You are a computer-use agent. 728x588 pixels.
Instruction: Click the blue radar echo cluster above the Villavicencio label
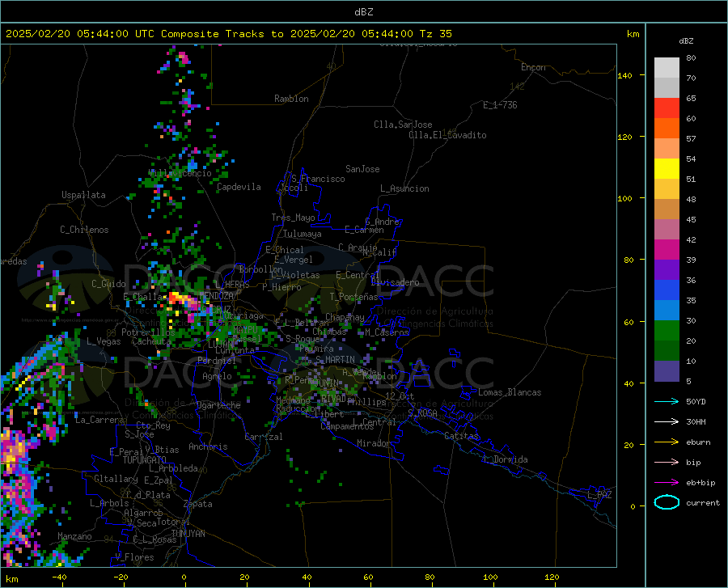coord(193,164)
